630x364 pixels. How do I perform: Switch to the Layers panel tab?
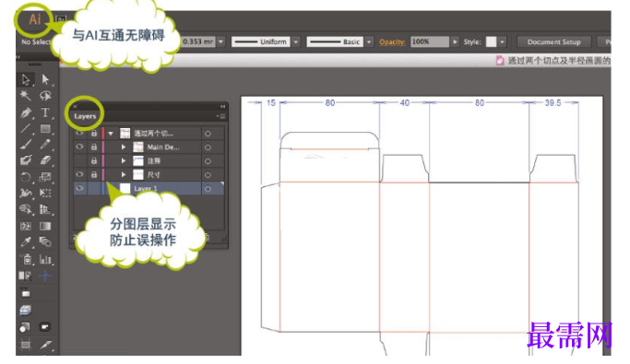(x=85, y=116)
